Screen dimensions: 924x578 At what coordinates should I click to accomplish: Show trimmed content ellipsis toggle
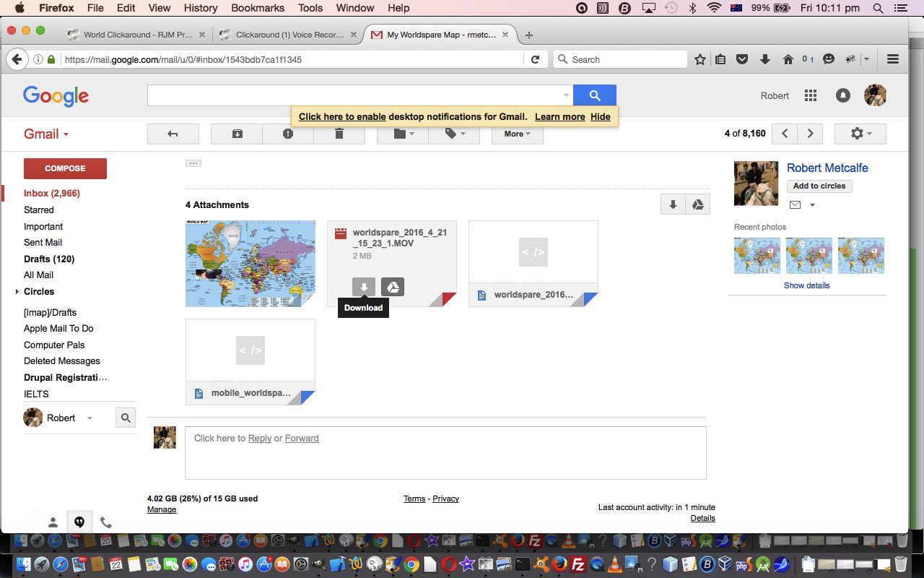193,163
